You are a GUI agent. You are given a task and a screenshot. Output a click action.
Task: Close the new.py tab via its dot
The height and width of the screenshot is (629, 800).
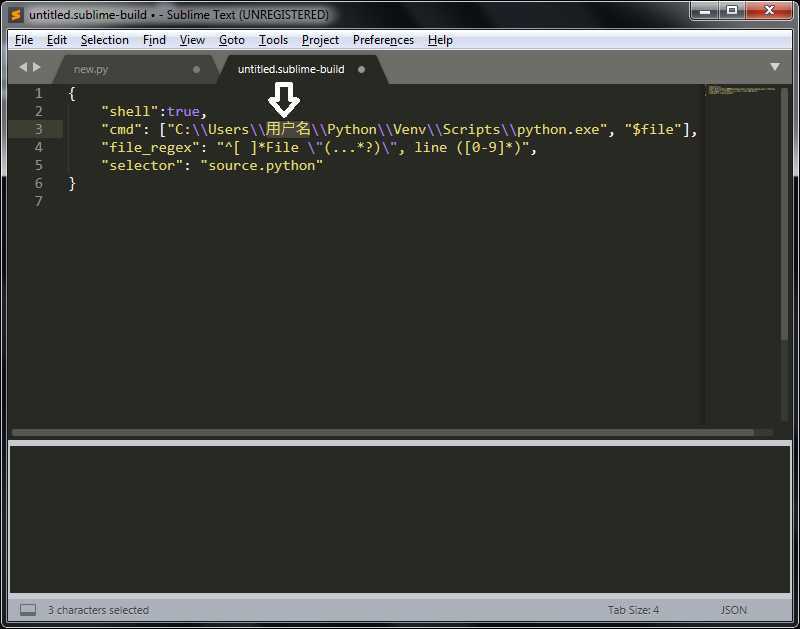(x=196, y=69)
